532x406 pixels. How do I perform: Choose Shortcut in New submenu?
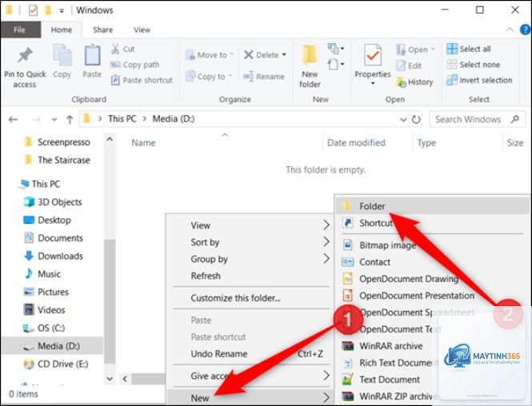coord(434,223)
